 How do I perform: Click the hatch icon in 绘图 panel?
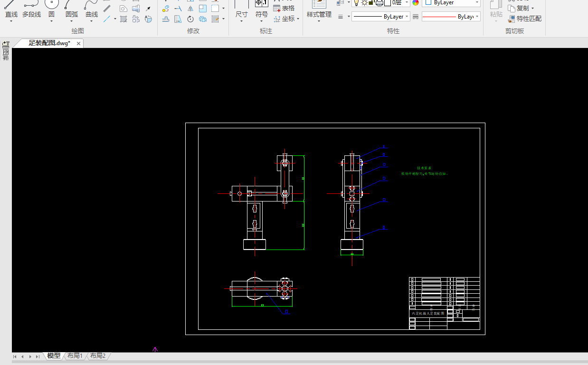(x=123, y=19)
